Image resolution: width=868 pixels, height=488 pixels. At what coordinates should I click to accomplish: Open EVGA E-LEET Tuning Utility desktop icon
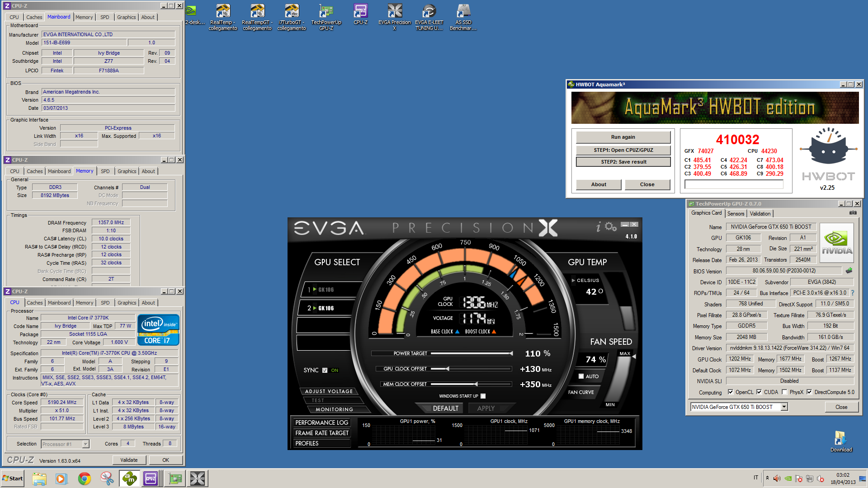click(x=429, y=17)
